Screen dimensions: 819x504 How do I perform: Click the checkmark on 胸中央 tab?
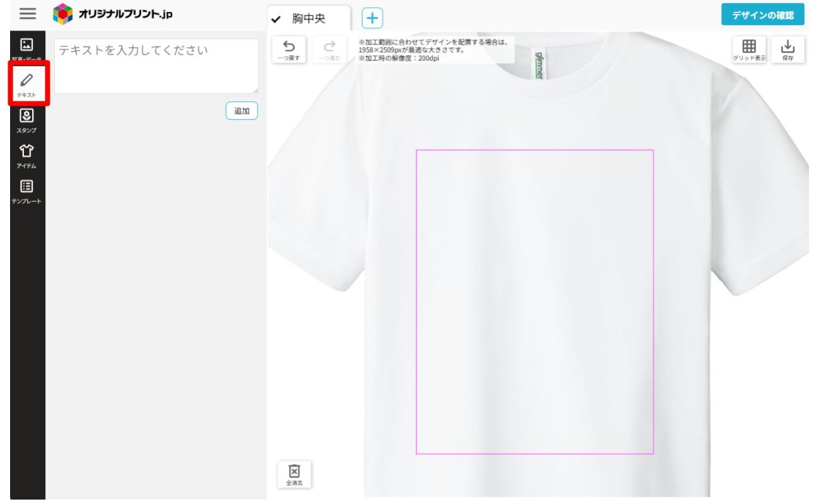[x=275, y=20]
